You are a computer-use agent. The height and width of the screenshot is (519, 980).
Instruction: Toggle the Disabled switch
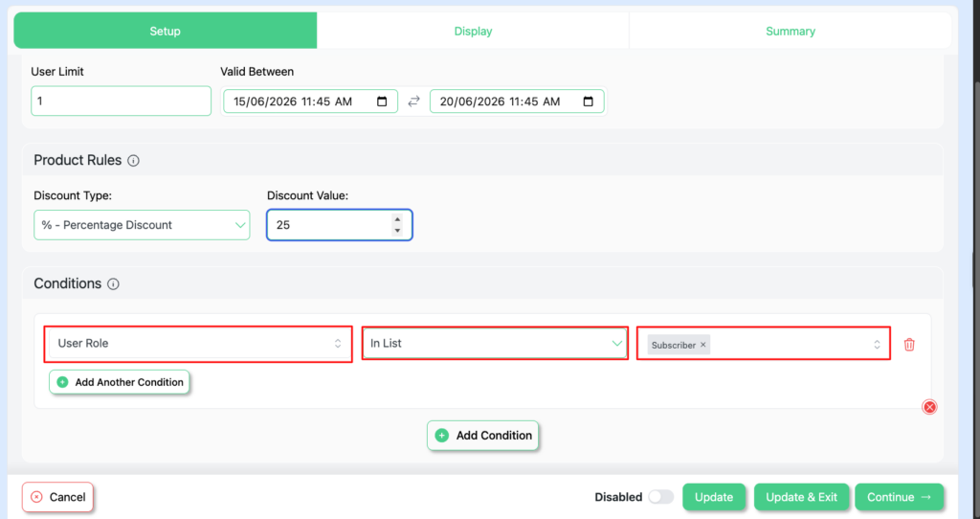pyautogui.click(x=660, y=497)
